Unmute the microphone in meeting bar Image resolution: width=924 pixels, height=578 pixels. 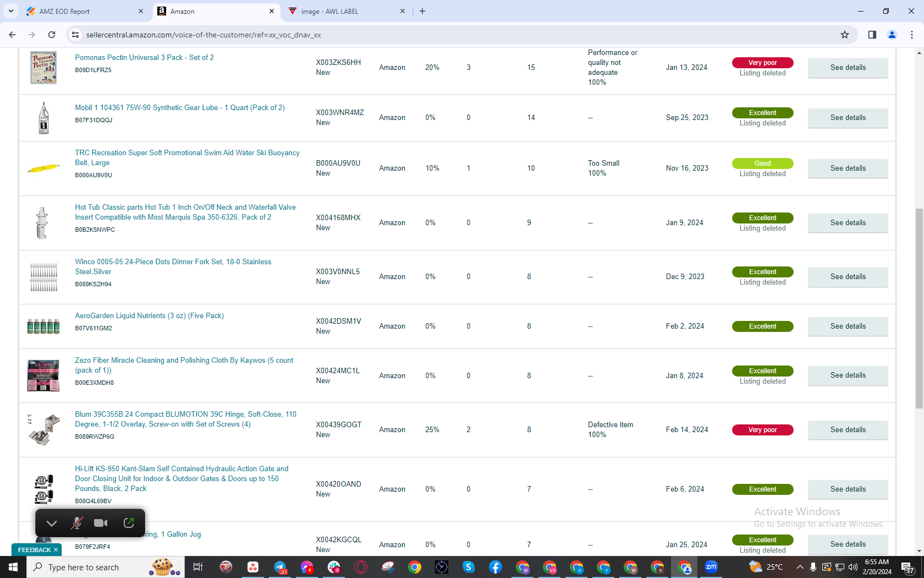(x=76, y=523)
